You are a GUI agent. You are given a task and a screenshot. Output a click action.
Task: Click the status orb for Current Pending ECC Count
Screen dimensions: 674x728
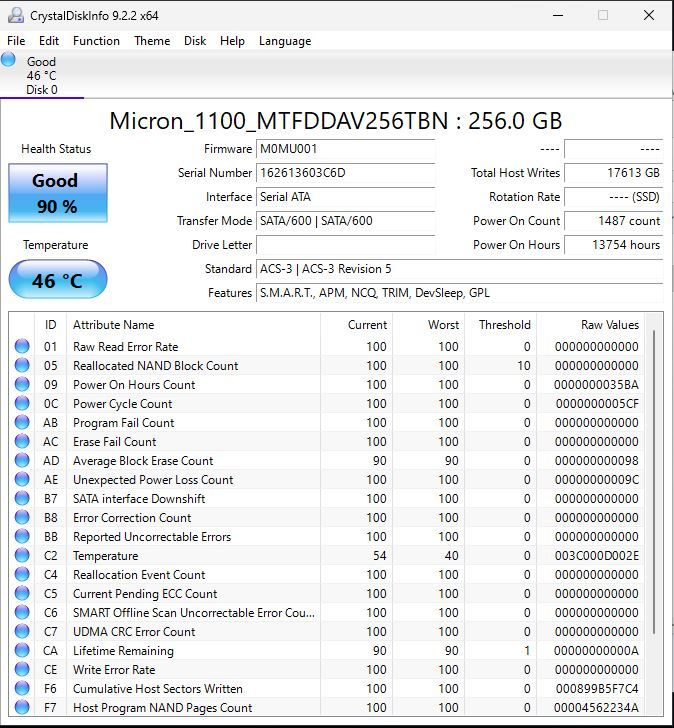(22, 593)
